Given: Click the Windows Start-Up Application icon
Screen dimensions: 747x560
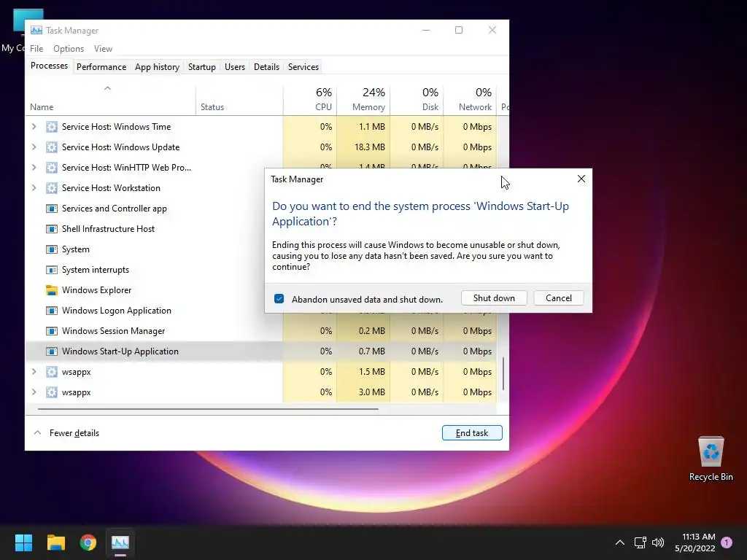Looking at the screenshot, I should pyautogui.click(x=52, y=351).
